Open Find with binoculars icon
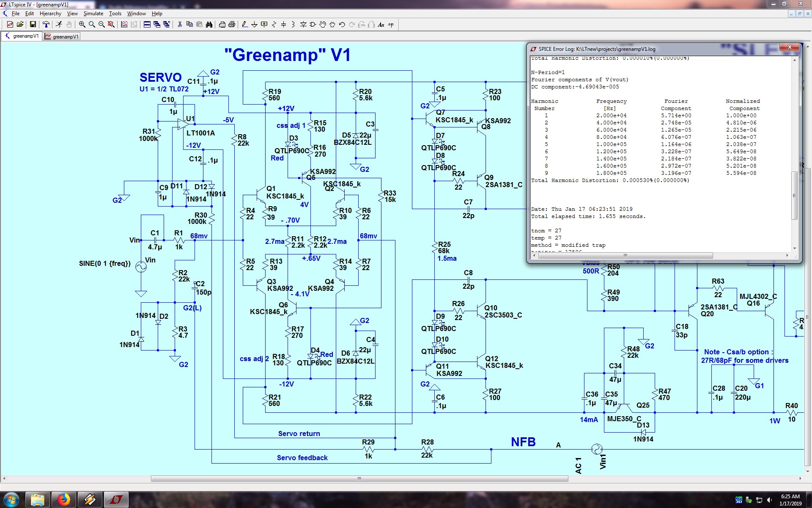The image size is (812, 508). [x=209, y=25]
